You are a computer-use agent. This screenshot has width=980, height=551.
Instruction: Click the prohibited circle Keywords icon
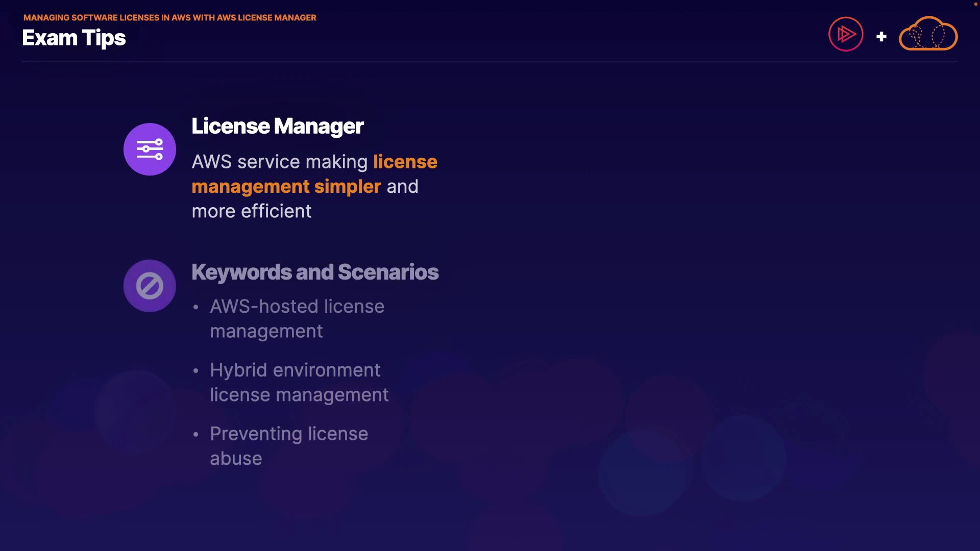(x=150, y=286)
